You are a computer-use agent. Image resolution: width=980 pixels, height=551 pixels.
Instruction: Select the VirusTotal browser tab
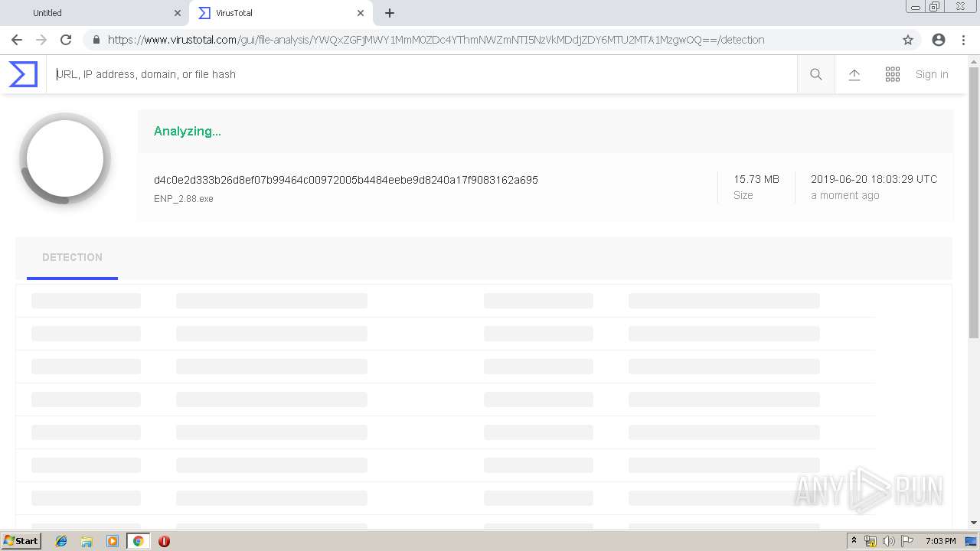coord(279,13)
